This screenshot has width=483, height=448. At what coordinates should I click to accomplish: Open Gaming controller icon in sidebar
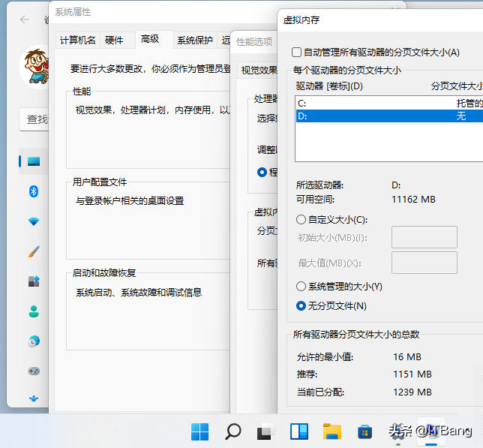click(x=33, y=371)
